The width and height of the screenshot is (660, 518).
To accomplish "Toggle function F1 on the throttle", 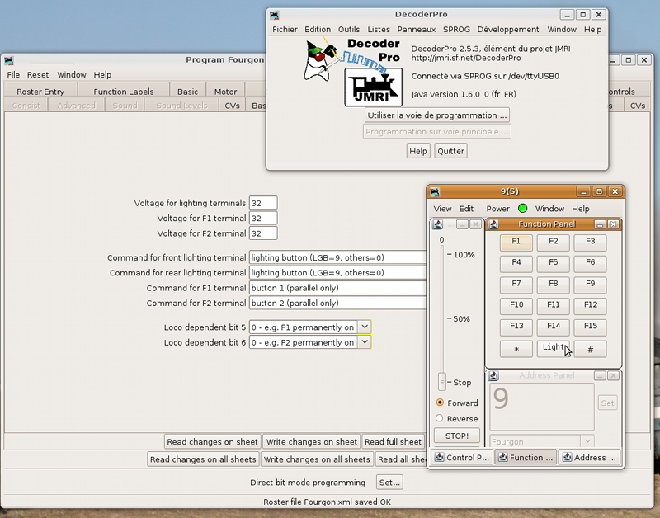I will pyautogui.click(x=516, y=242).
